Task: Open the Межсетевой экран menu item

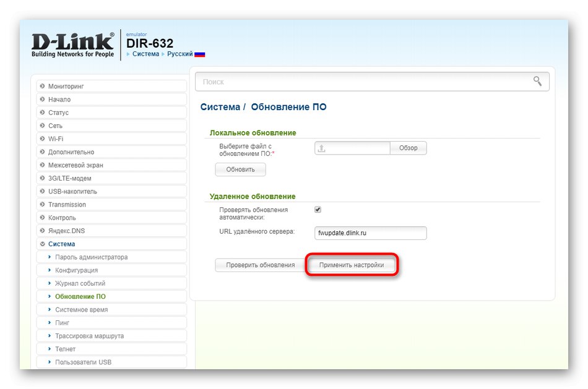Action: 112,165
